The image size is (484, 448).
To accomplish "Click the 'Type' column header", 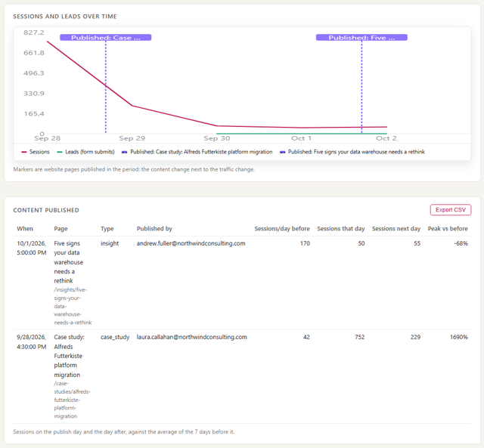I will tap(107, 228).
